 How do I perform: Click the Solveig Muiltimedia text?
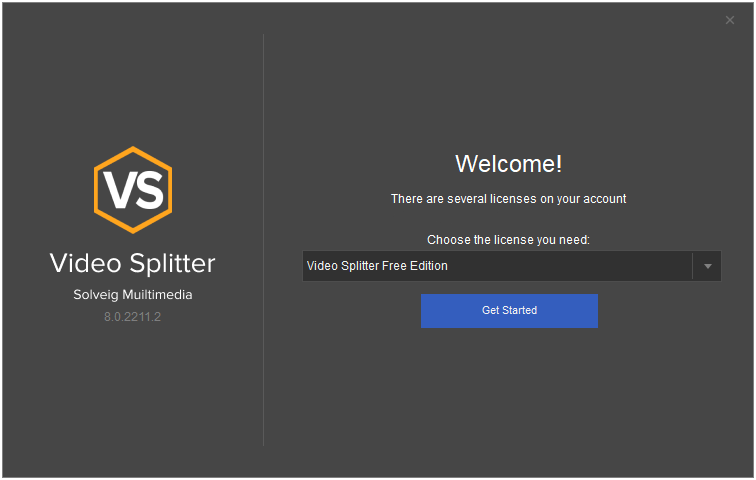pyautogui.click(x=133, y=294)
